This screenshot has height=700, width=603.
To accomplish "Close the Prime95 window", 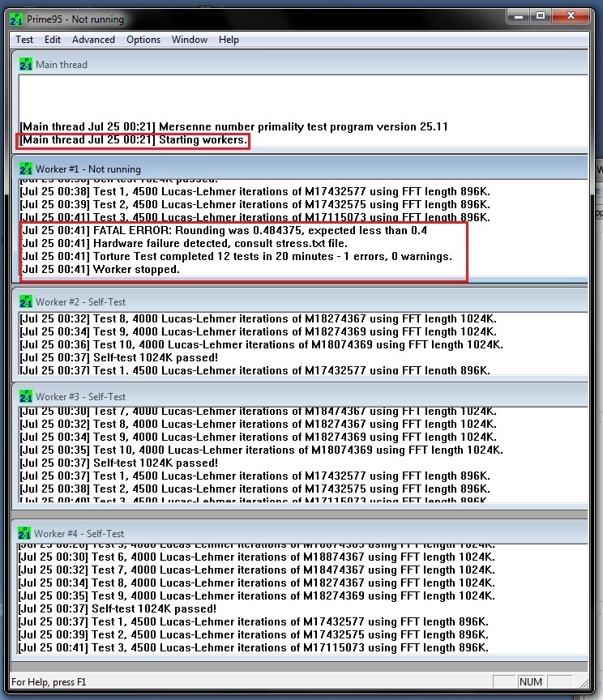I will point(571,16).
